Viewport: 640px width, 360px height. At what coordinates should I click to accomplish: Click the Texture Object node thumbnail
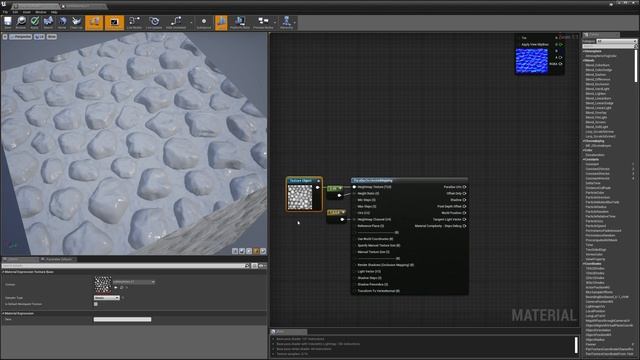click(x=300, y=197)
